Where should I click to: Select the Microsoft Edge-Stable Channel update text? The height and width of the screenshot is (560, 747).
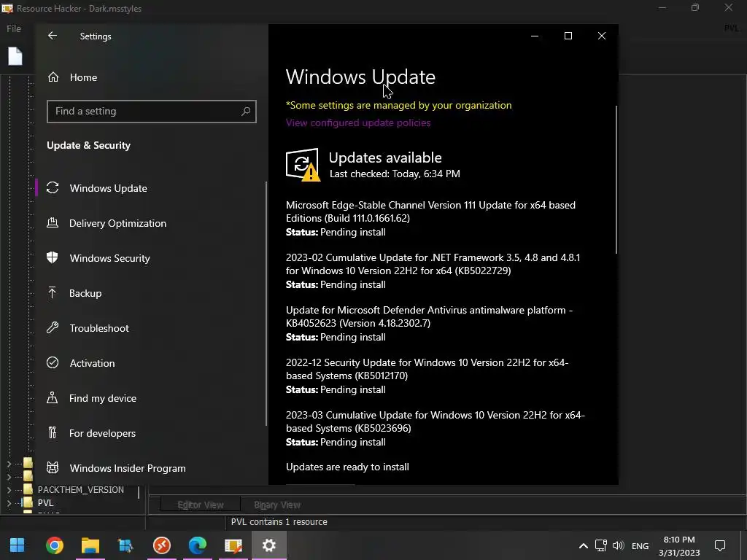(430, 211)
